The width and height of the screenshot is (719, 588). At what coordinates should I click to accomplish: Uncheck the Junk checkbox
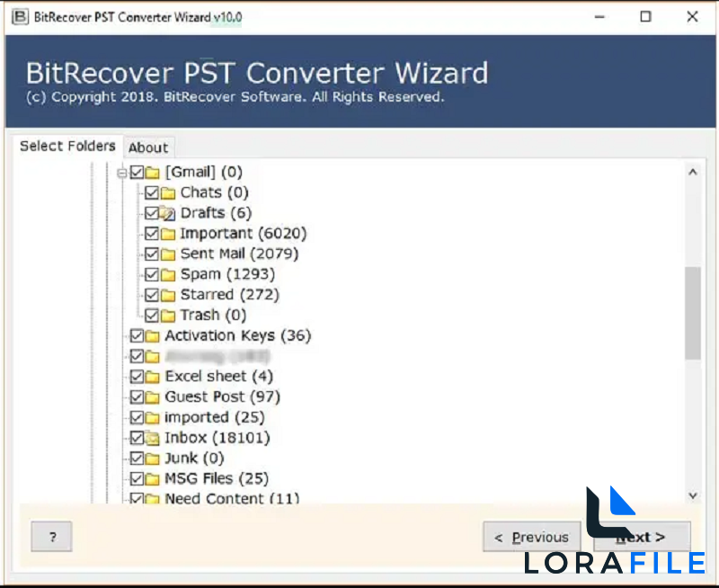point(137,458)
